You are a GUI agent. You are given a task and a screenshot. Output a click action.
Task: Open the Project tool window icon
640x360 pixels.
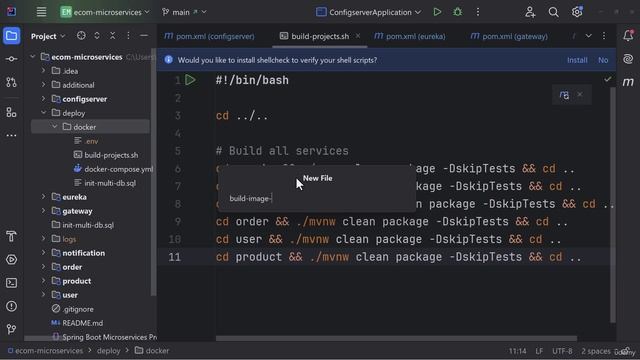tap(11, 36)
